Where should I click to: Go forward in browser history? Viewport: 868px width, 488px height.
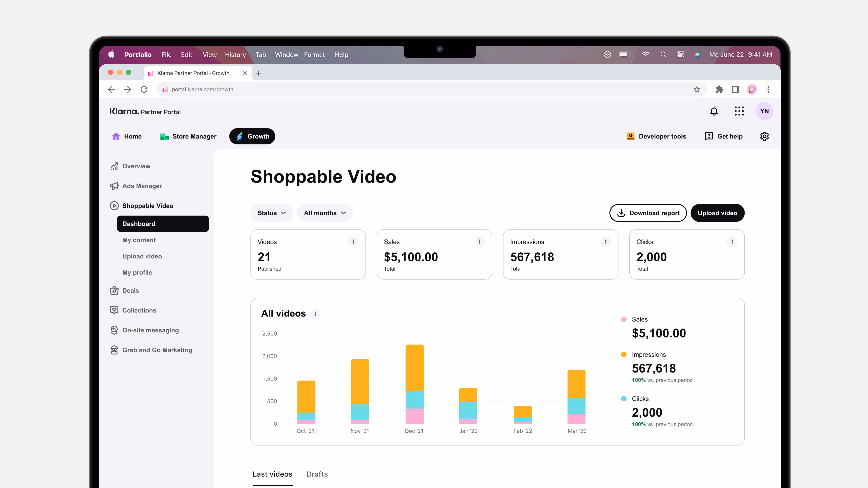(127, 89)
